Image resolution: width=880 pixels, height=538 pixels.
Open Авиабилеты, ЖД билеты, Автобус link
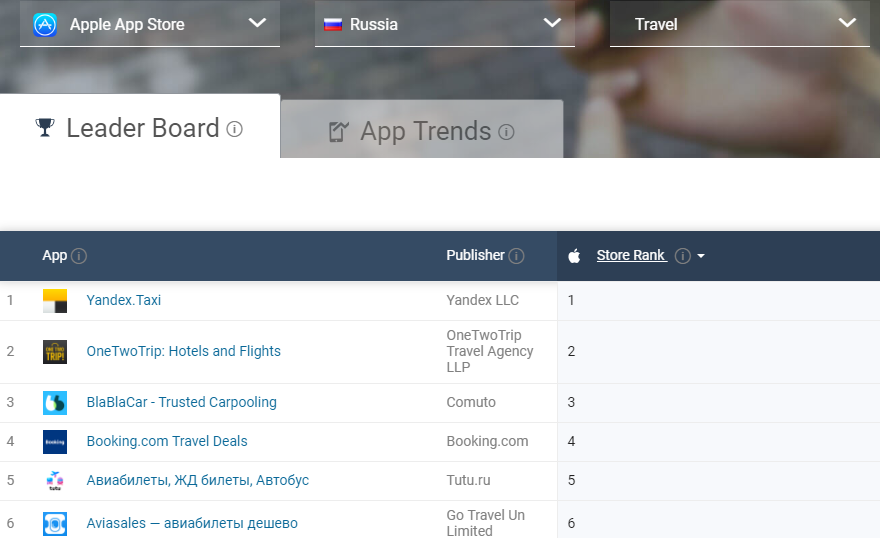pos(198,480)
